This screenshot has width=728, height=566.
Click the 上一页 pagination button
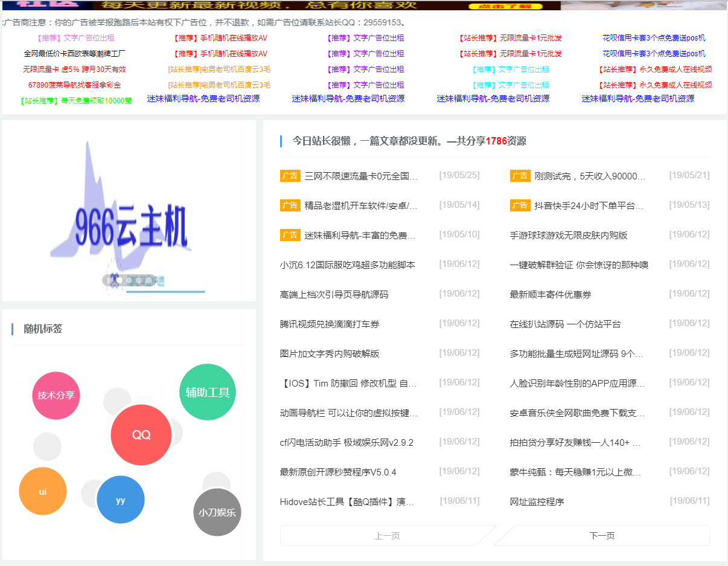pyautogui.click(x=386, y=535)
